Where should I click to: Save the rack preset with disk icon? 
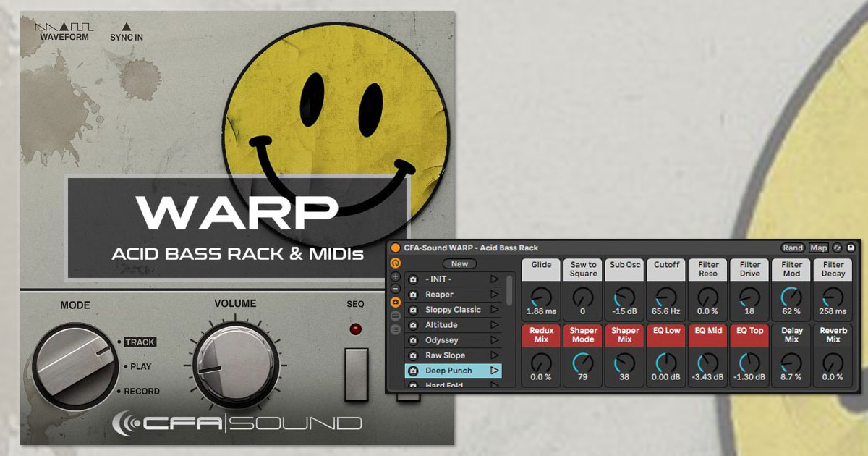point(851,248)
